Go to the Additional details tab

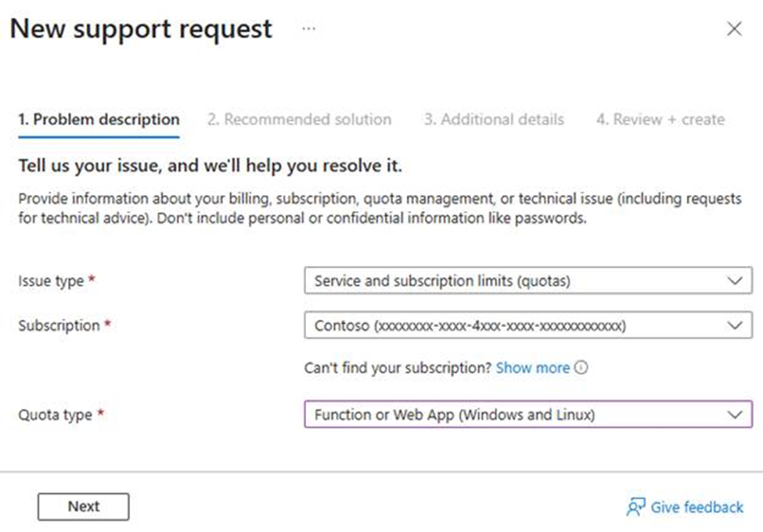click(x=494, y=120)
